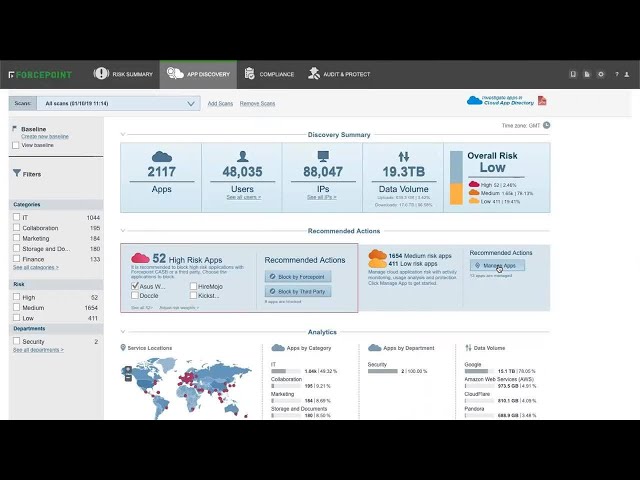Open the Scans dropdown
This screenshot has height=480, width=640.
pos(119,104)
